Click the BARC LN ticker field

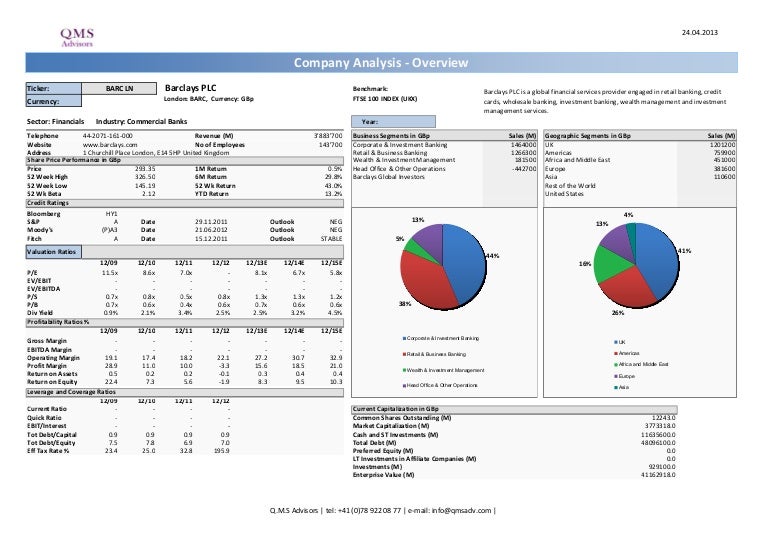click(119, 88)
